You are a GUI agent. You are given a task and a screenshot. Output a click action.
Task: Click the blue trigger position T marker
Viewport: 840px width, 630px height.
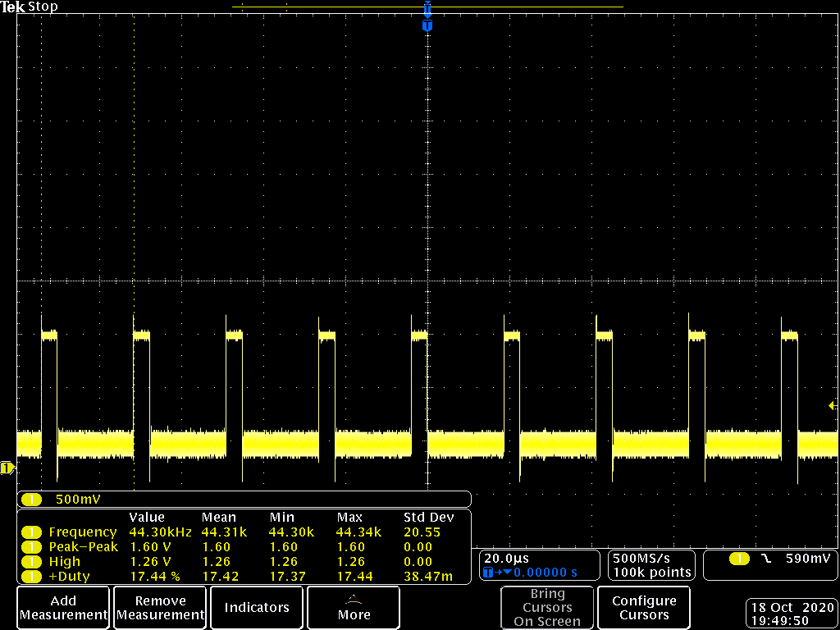coord(427,26)
